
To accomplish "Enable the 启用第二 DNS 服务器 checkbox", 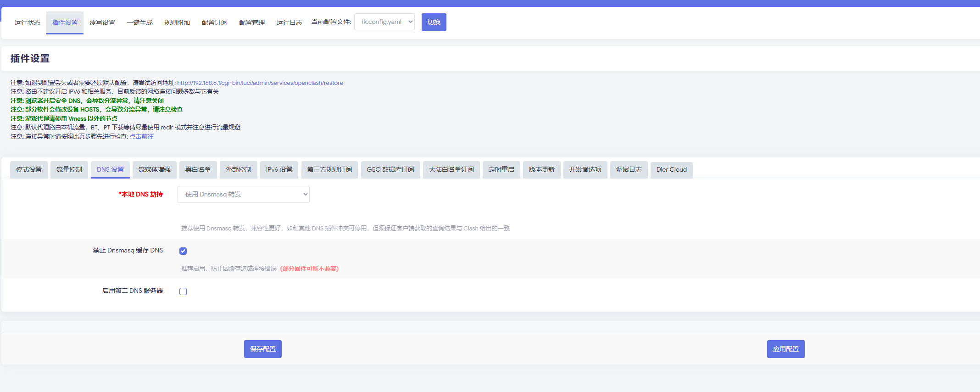I will point(183,291).
